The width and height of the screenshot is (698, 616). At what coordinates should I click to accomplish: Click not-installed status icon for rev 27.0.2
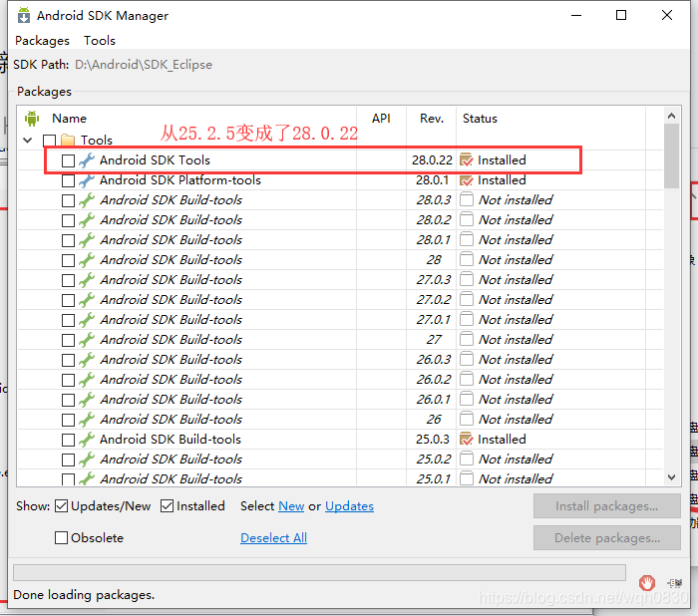(466, 299)
